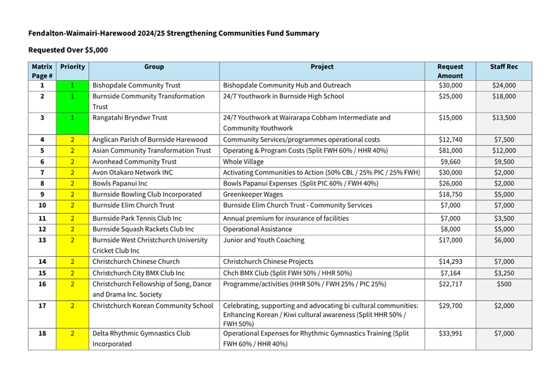
Task: Click the $81,000 request amount
Action: [x=450, y=151]
